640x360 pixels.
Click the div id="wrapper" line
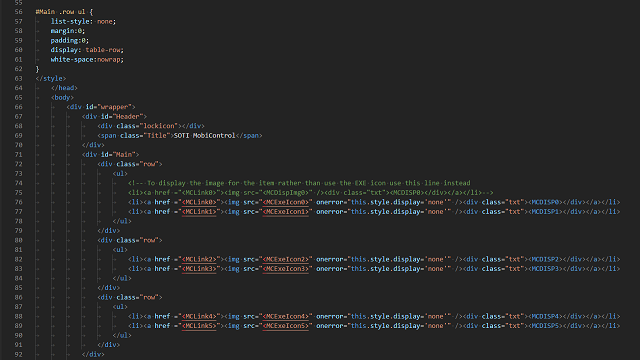tap(101, 107)
